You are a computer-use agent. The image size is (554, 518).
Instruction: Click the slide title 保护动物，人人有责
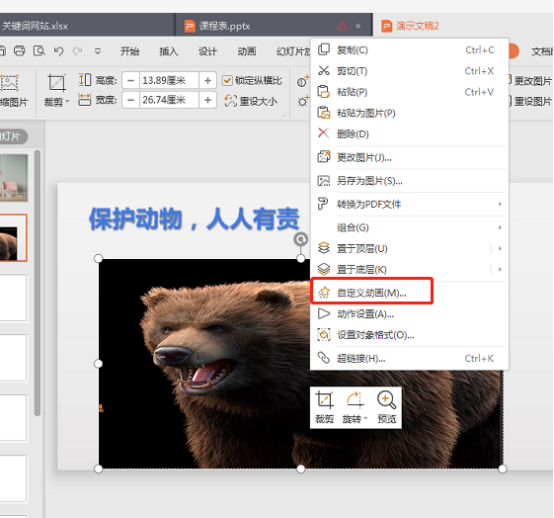click(194, 219)
